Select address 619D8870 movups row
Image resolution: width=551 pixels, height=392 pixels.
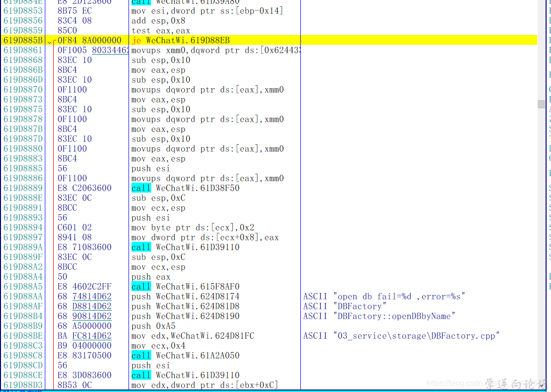pos(23,90)
